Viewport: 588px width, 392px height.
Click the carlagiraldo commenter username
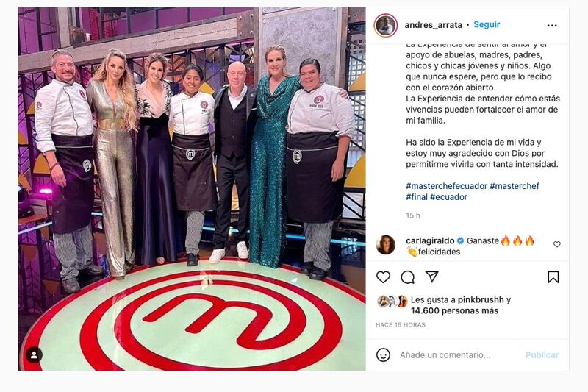pyautogui.click(x=430, y=240)
